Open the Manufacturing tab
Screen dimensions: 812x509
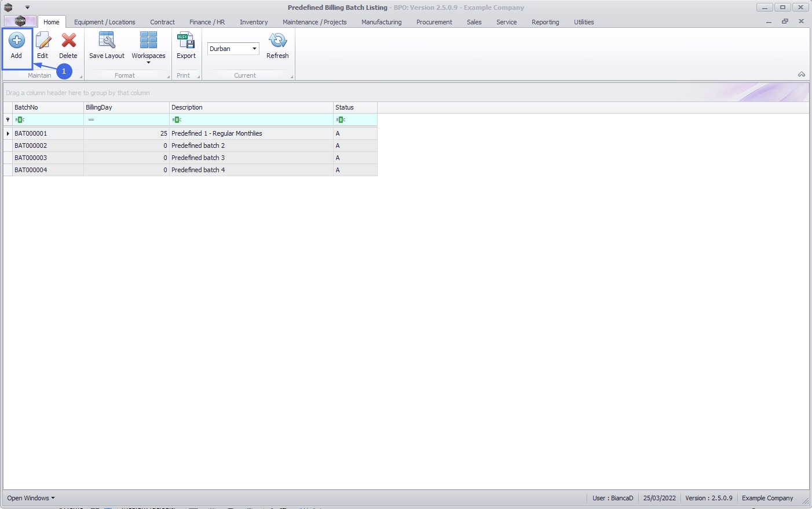pos(381,22)
